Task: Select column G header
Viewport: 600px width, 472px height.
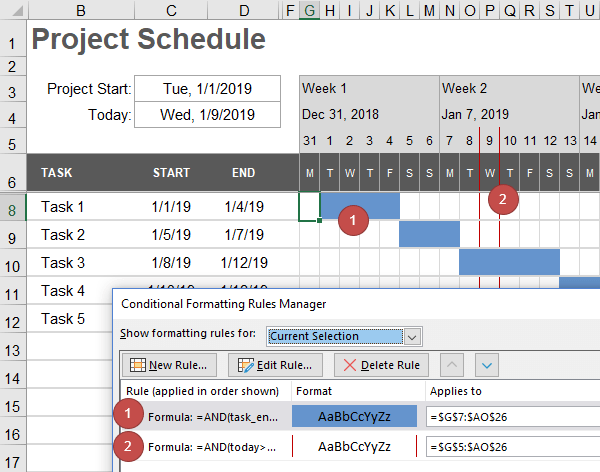Action: (310, 10)
